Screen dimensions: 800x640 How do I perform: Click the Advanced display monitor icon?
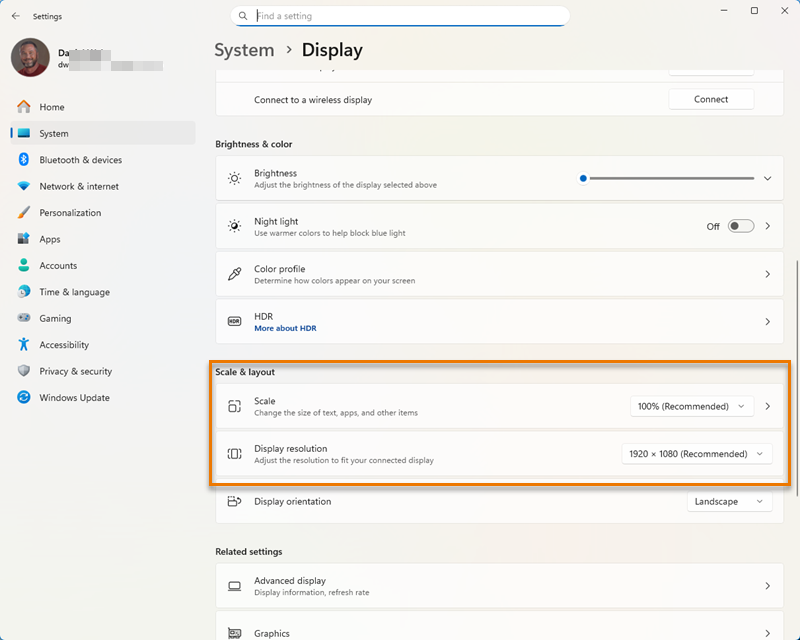tap(235, 586)
